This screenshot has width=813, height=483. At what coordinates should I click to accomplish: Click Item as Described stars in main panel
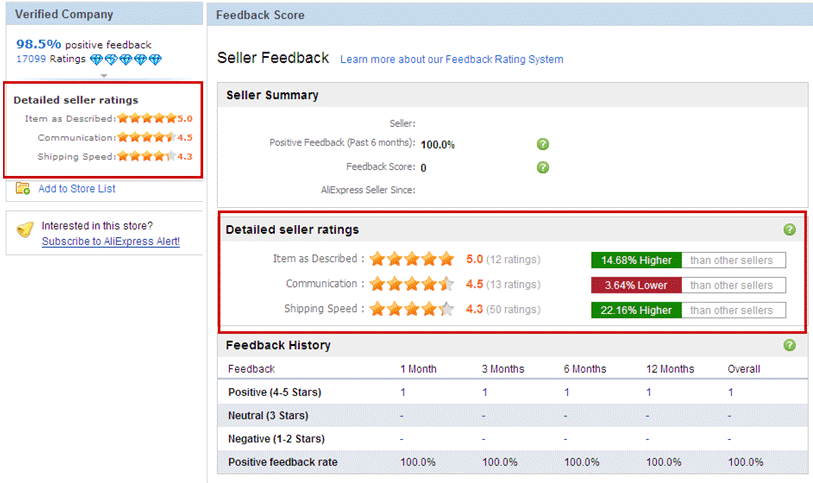pos(412,259)
